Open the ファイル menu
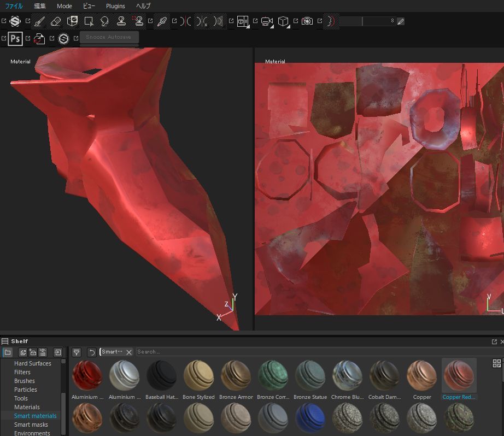 click(x=14, y=6)
